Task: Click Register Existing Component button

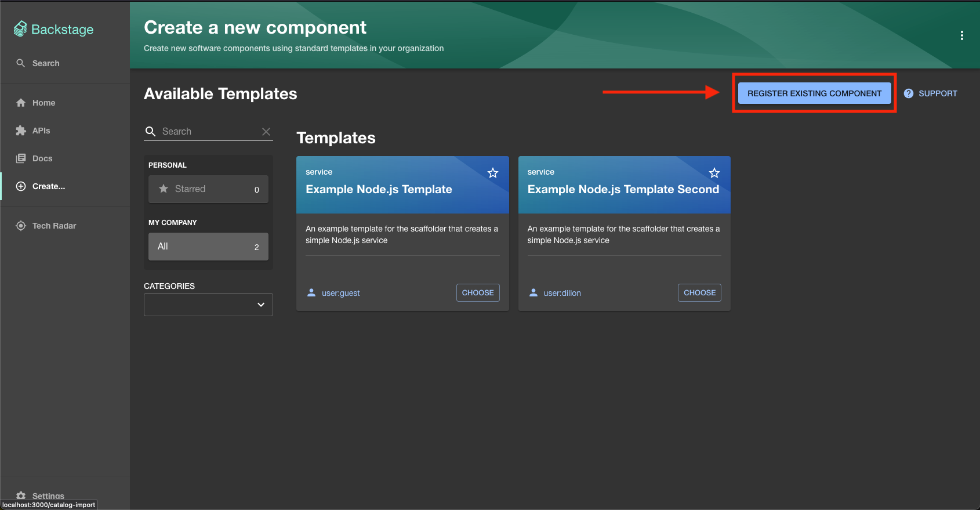Action: click(814, 93)
